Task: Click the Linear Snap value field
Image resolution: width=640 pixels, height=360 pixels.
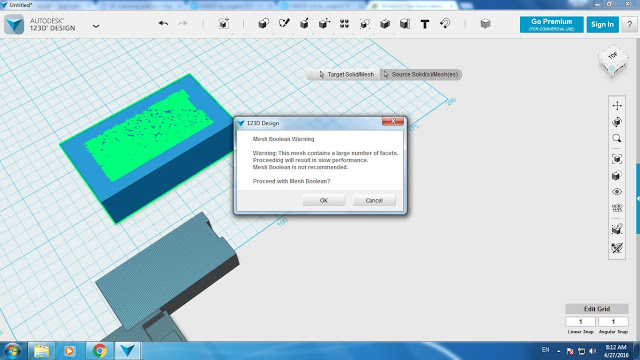Action: (580, 322)
